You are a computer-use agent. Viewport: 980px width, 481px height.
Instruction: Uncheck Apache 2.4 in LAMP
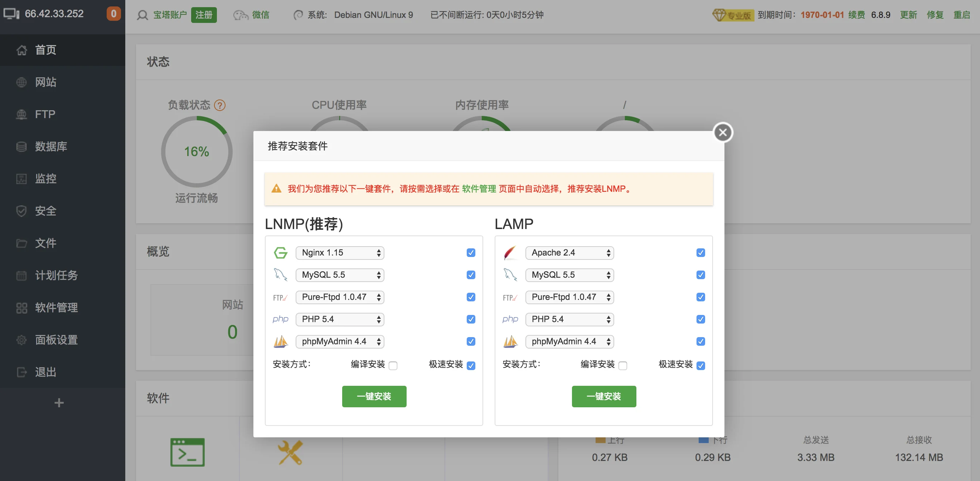coord(700,253)
